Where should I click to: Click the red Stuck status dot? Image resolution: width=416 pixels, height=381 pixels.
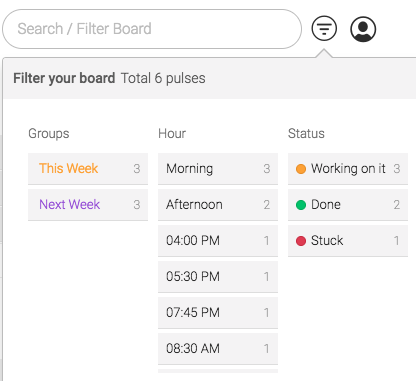point(301,241)
